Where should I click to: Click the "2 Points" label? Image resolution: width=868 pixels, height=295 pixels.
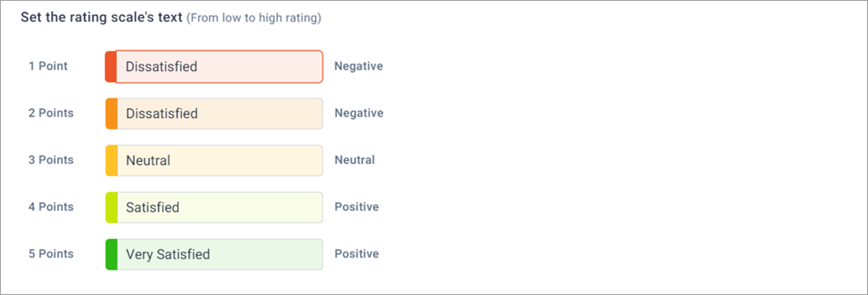[x=51, y=113]
